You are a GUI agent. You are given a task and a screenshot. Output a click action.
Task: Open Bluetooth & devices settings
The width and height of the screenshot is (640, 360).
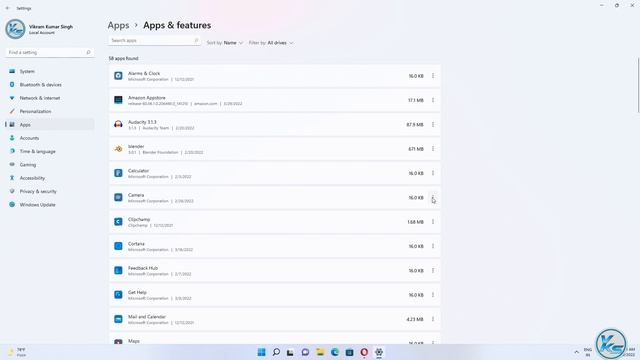[x=50, y=85]
